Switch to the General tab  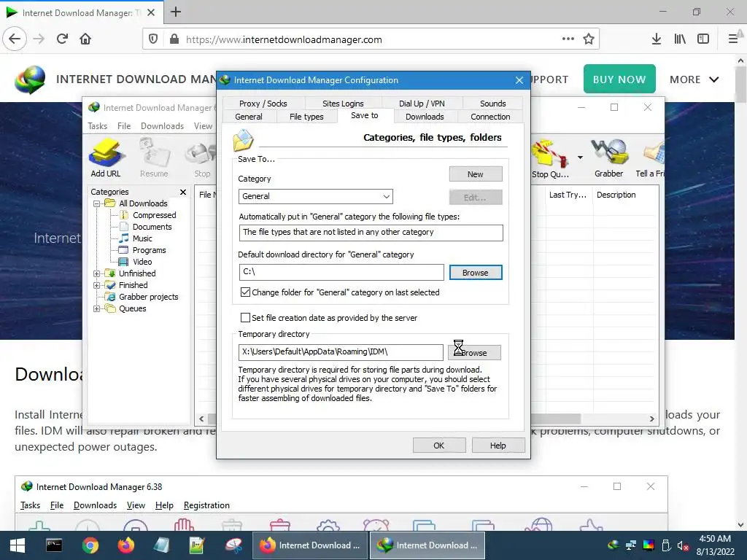click(249, 117)
